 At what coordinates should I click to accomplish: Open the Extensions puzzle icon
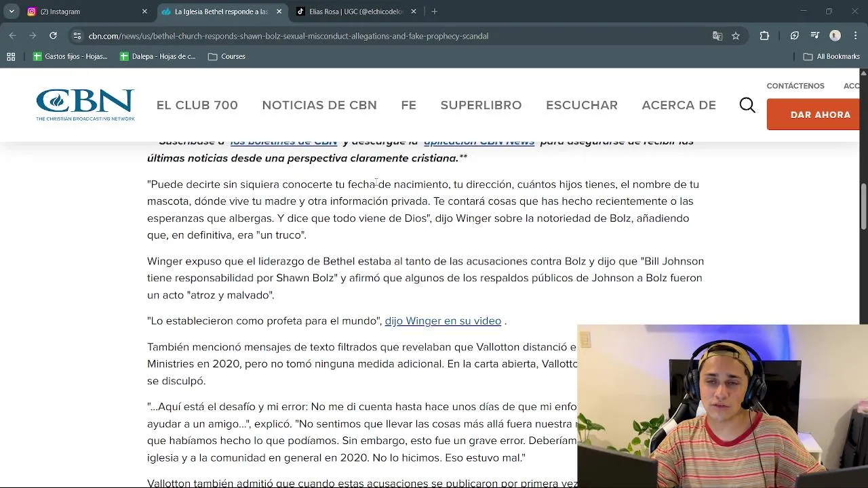(764, 36)
